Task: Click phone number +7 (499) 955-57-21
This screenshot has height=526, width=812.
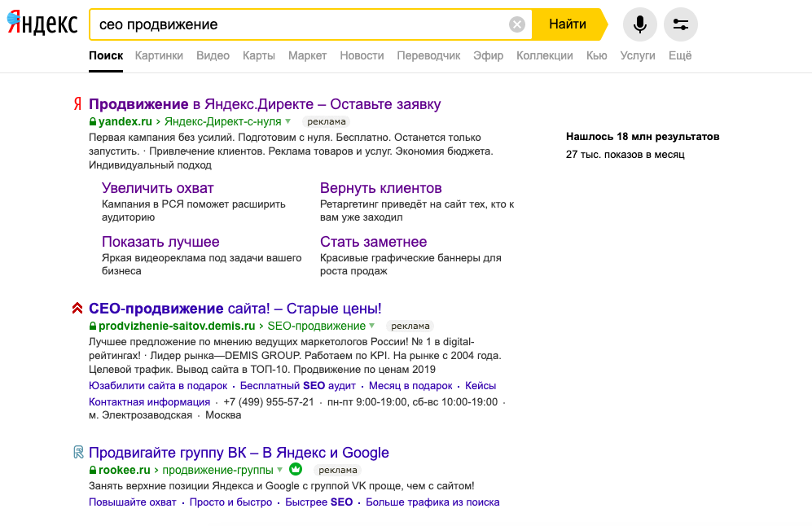Action: (x=269, y=402)
